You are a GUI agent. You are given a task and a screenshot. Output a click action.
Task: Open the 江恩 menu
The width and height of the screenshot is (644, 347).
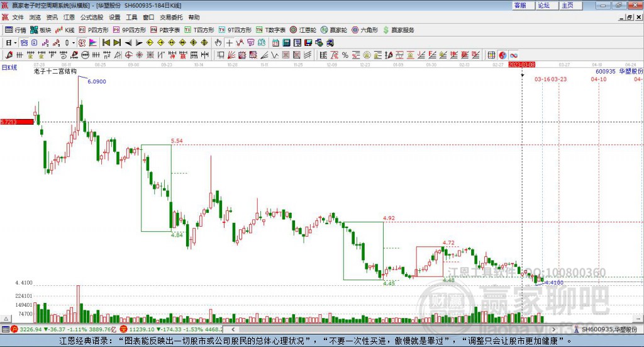69,17
